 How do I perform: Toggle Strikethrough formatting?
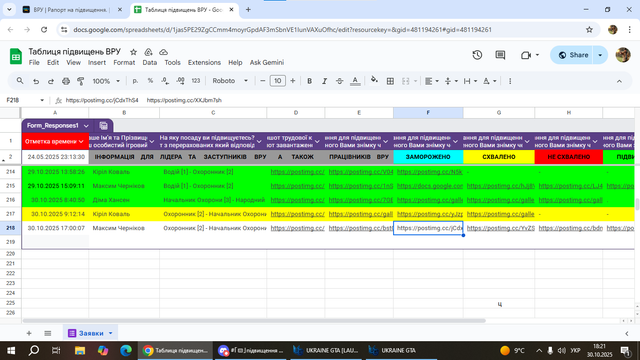pyautogui.click(x=340, y=81)
